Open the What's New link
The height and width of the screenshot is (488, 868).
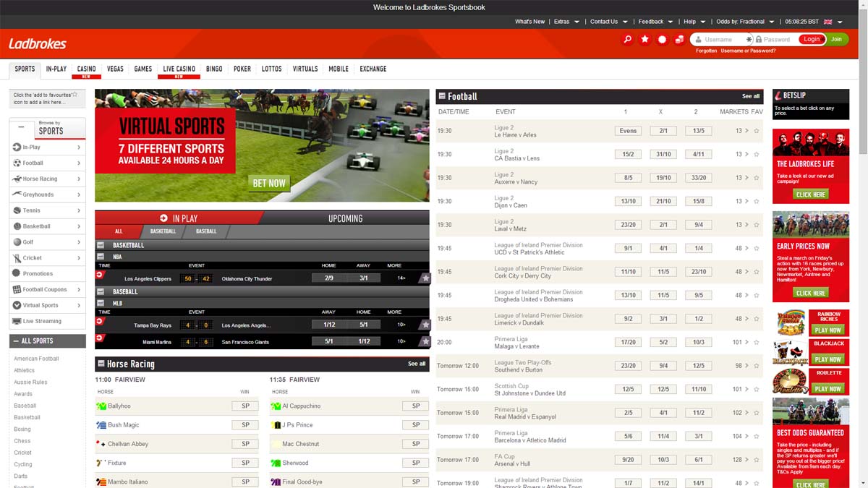click(529, 22)
